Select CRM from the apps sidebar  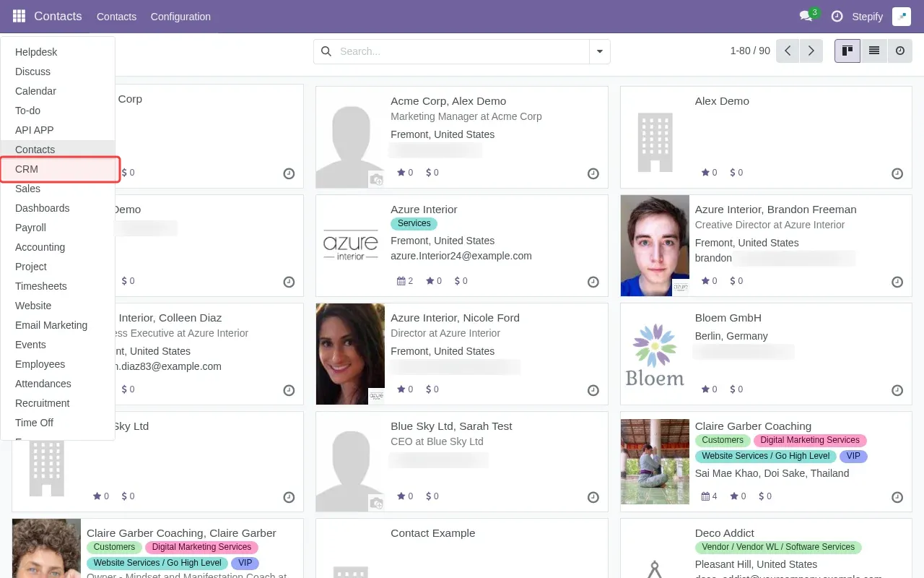(x=26, y=169)
